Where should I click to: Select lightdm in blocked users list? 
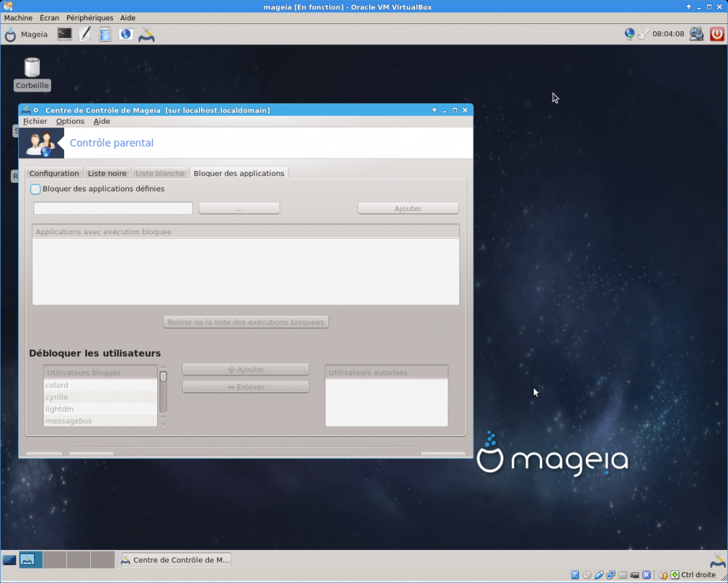pyautogui.click(x=100, y=409)
